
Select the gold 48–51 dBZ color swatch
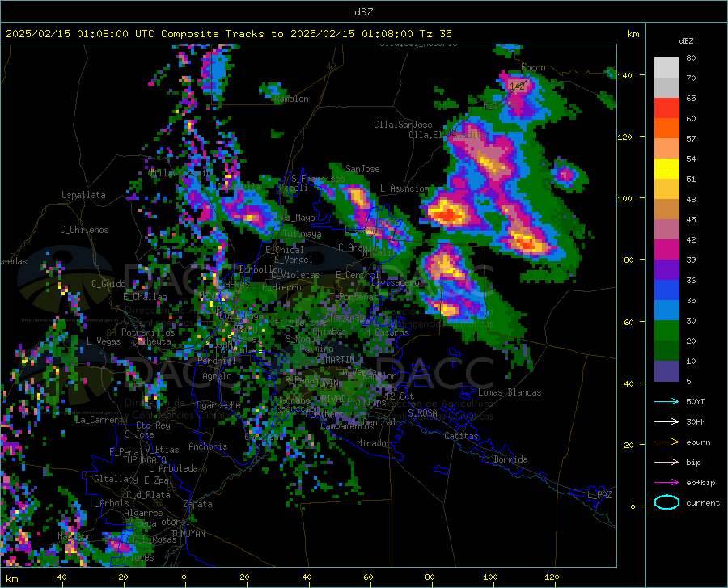(667, 189)
